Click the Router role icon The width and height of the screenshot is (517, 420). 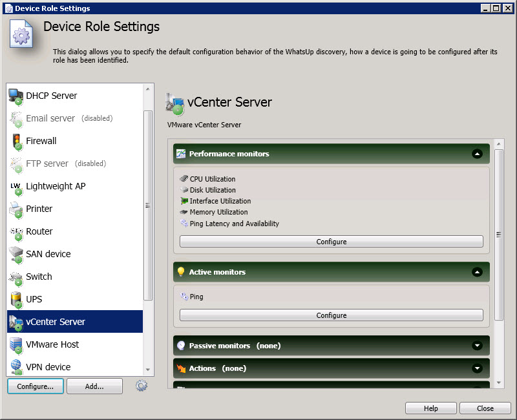click(x=16, y=231)
